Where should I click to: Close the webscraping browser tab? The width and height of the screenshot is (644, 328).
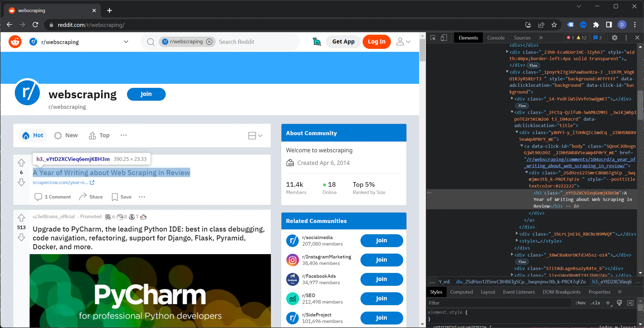[x=94, y=10]
